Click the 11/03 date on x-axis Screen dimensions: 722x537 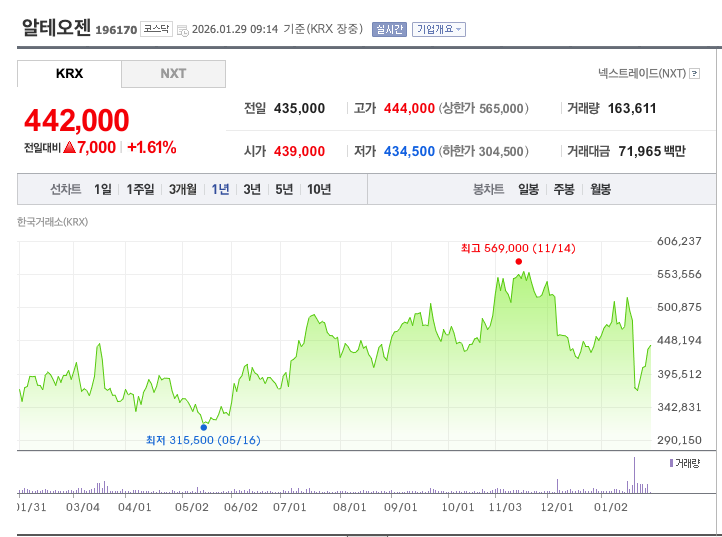tap(505, 508)
